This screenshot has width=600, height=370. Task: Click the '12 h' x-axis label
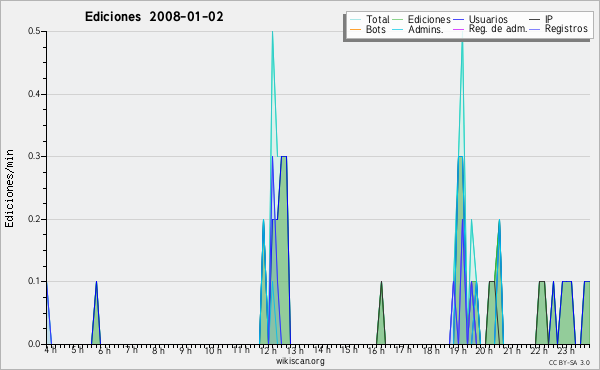(x=268, y=350)
